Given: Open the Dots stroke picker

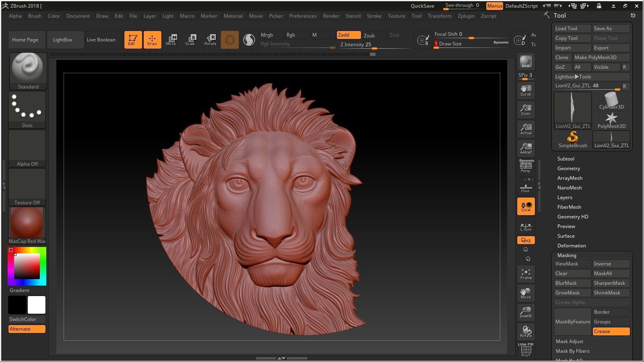Looking at the screenshot, I should tap(27, 110).
